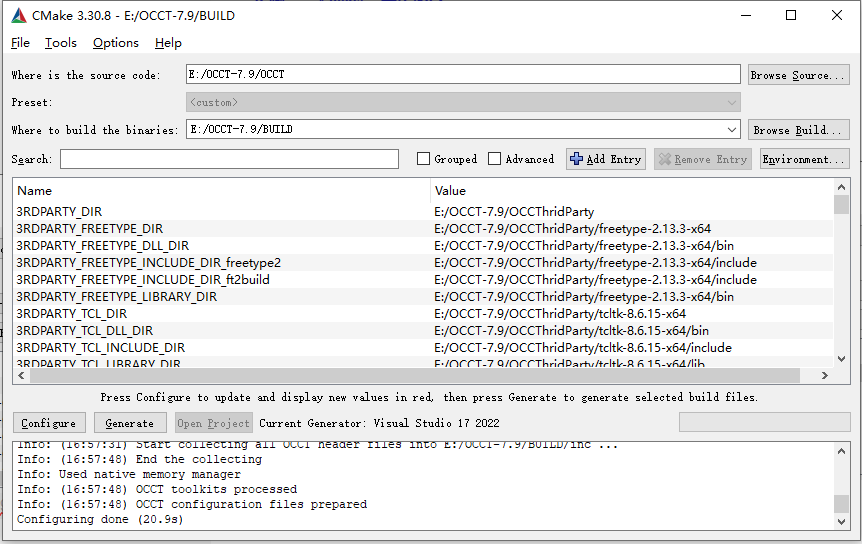Screen dimensions: 862x544
Task: Click the 'Used native memory manager' log line
Action: (x=129, y=474)
